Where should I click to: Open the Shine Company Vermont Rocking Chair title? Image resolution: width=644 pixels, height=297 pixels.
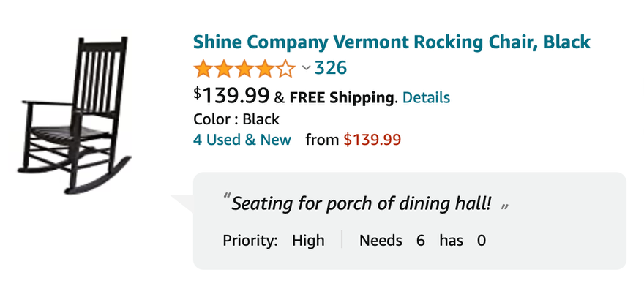(392, 42)
